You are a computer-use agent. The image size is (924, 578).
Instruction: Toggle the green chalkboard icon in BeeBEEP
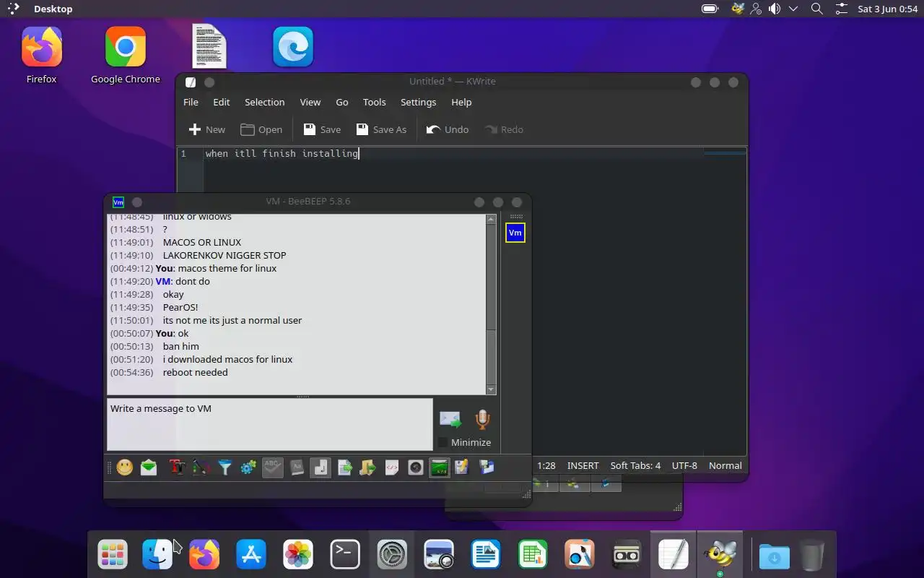coord(439,467)
